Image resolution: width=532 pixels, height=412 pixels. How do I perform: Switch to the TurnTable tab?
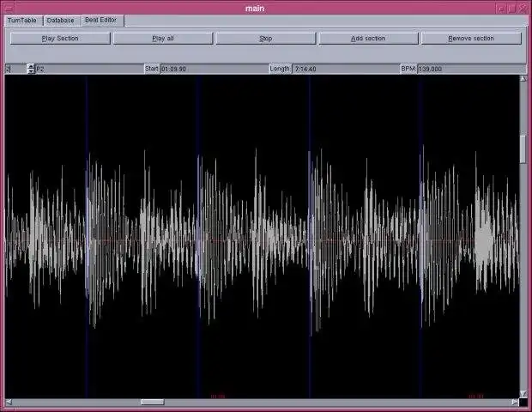(22, 21)
